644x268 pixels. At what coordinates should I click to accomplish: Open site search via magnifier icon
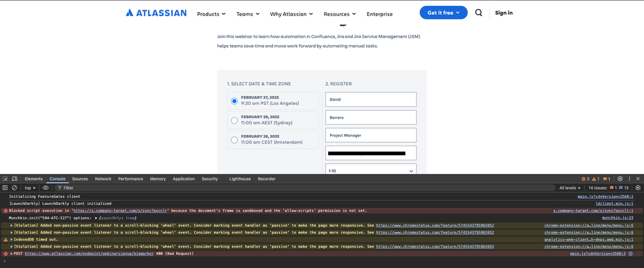click(478, 13)
